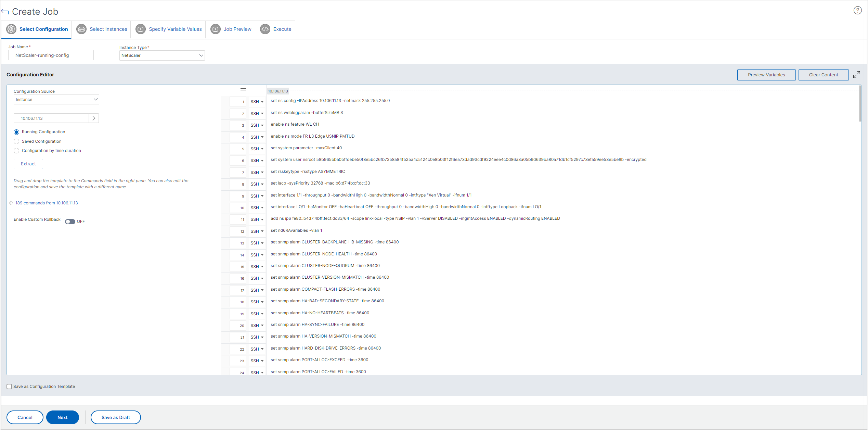Expand the configuration editor to full screen
Image resolution: width=868 pixels, height=430 pixels.
coord(857,75)
